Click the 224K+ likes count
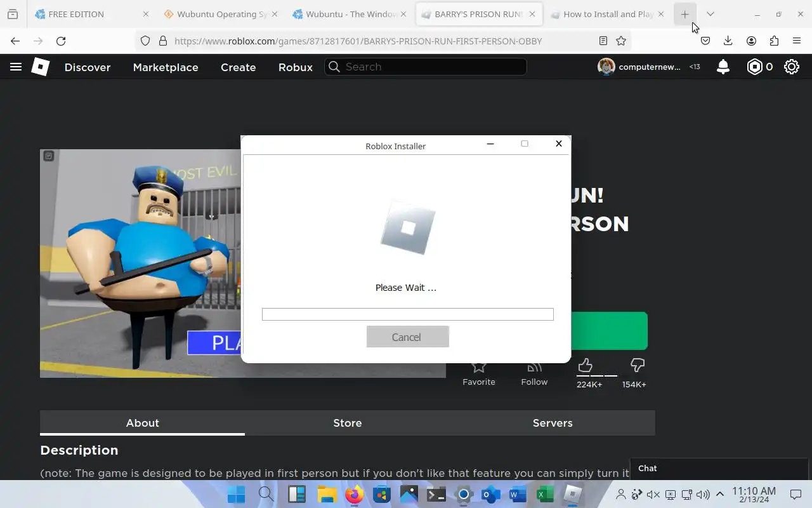This screenshot has width=812, height=508. 589,384
